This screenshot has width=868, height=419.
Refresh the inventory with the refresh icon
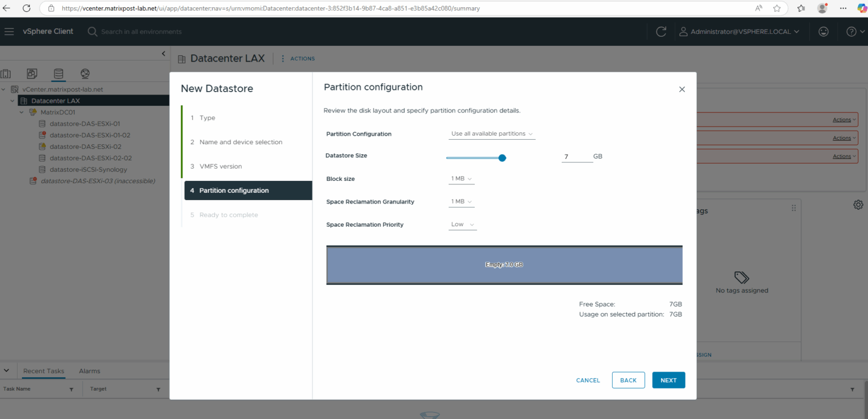pyautogui.click(x=661, y=31)
